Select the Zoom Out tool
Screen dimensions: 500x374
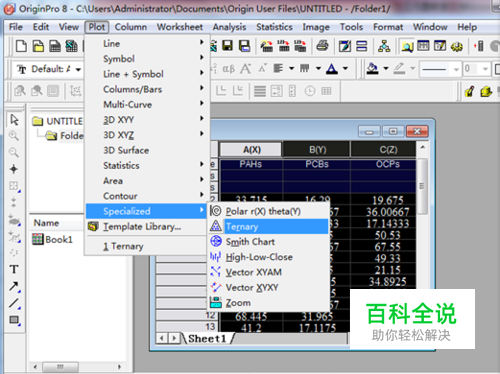click(14, 153)
